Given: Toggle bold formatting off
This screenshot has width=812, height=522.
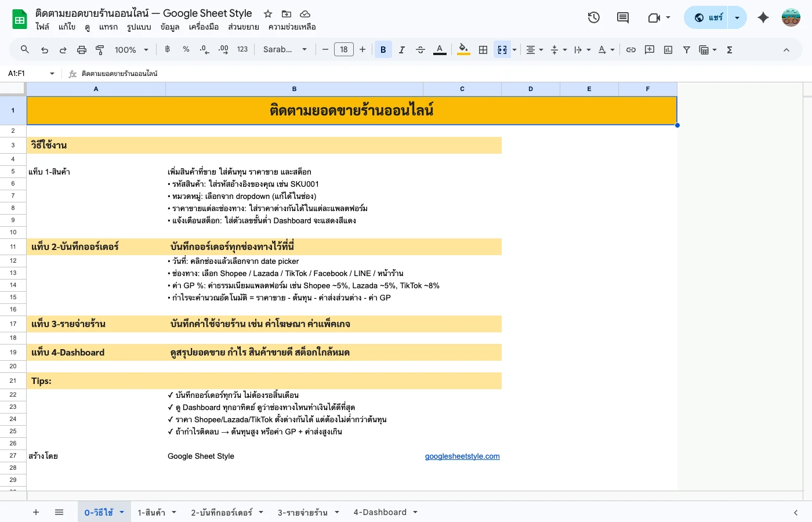Looking at the screenshot, I should [383, 50].
